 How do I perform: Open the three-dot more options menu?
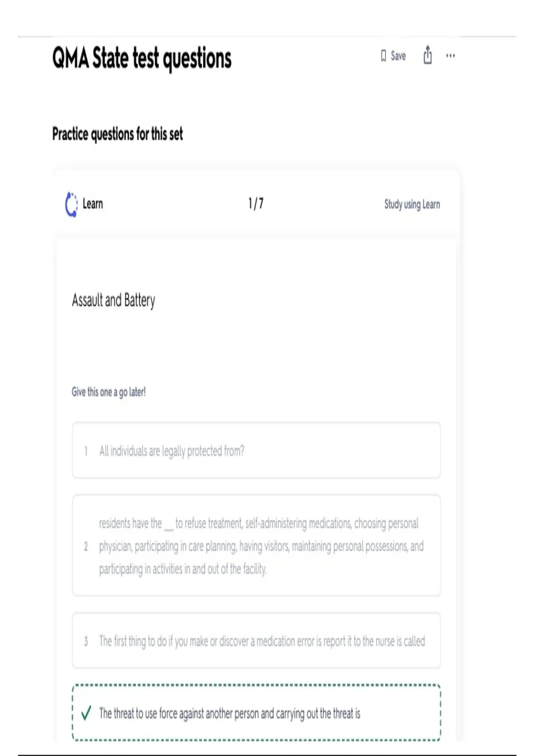click(x=450, y=56)
